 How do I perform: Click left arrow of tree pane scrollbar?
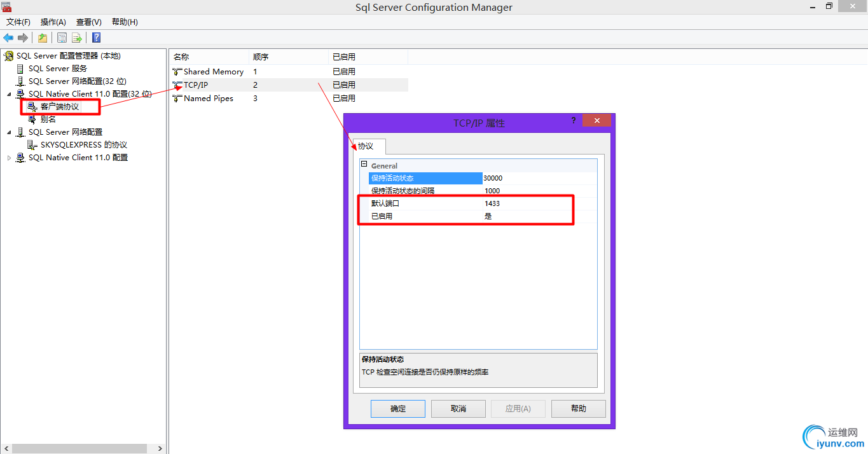pyautogui.click(x=6, y=448)
